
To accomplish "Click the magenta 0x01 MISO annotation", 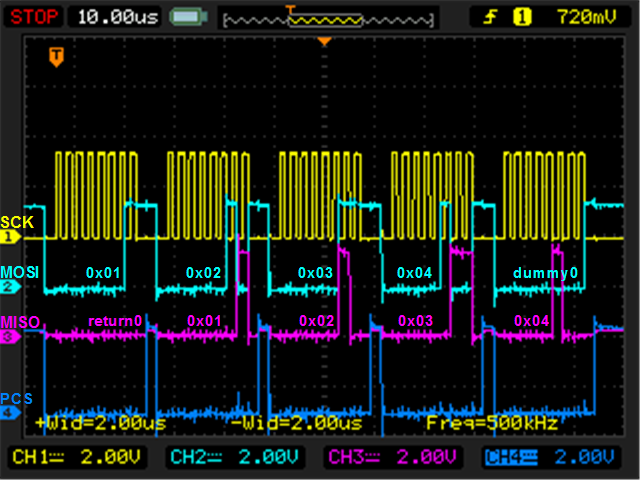I will (204, 321).
